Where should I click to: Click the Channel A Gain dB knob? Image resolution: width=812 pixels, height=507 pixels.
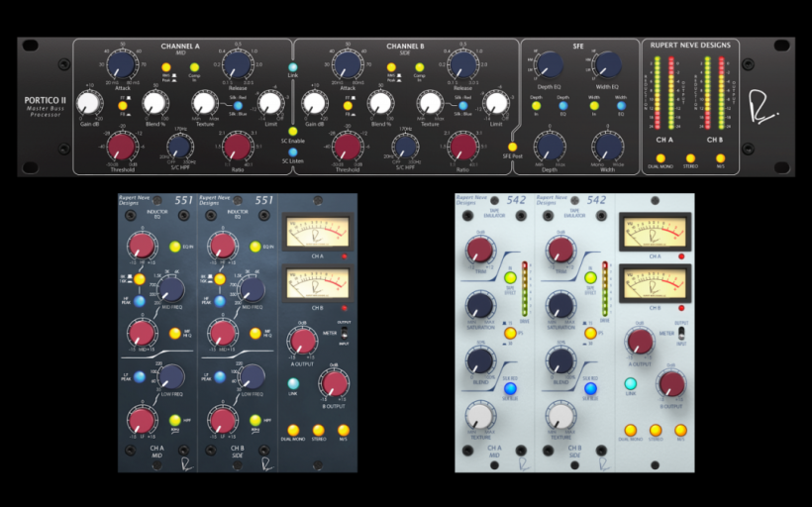click(89, 103)
